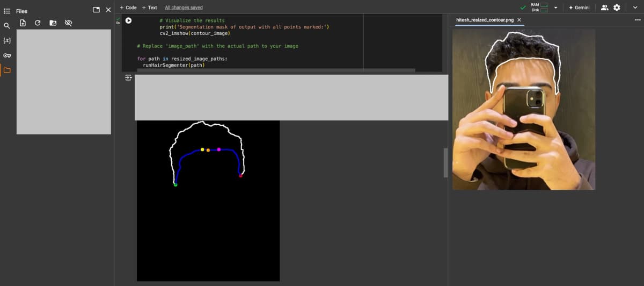The image size is (644, 286).
Task: Upload a file to session storage
Action: tap(23, 23)
